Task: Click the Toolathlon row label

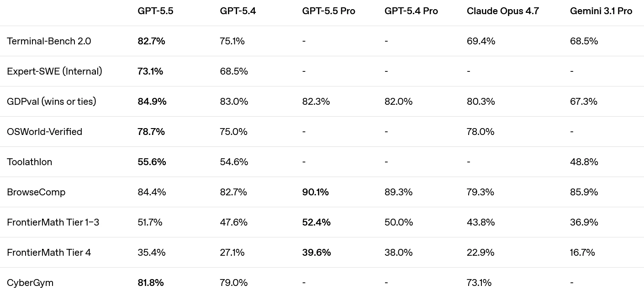Action: [x=29, y=162]
